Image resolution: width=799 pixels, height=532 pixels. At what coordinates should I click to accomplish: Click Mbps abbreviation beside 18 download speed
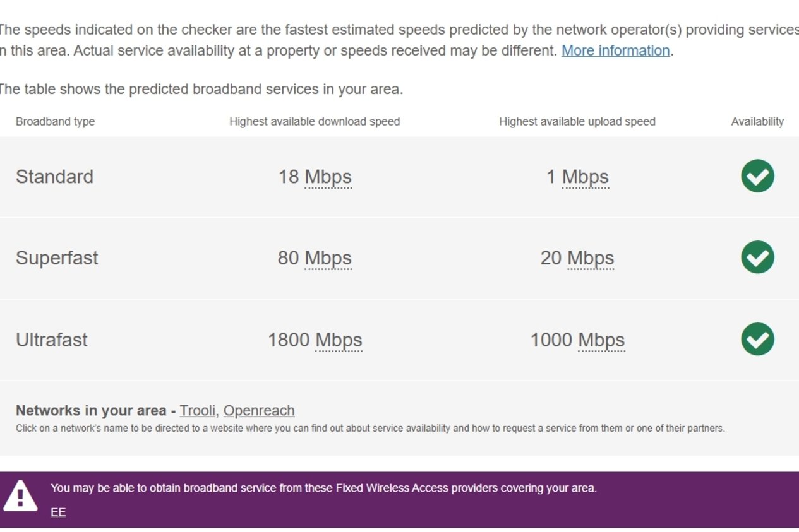(x=328, y=177)
